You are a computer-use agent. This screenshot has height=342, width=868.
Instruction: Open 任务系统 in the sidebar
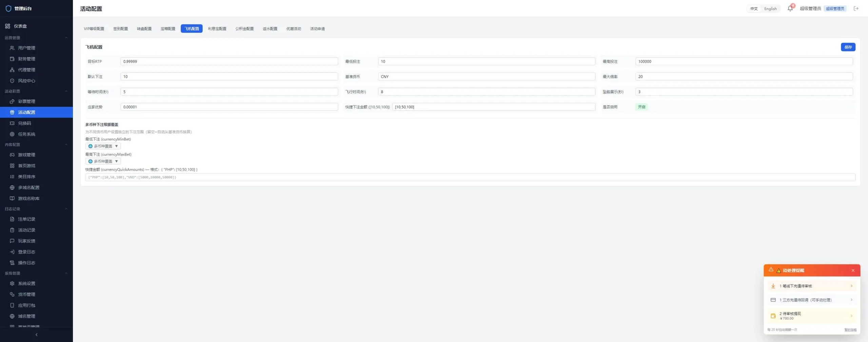36,134
